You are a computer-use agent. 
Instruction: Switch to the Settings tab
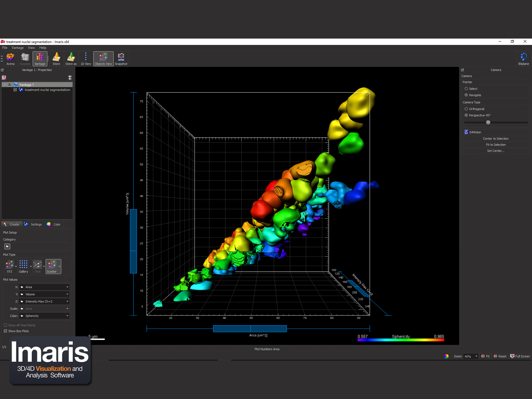33,224
